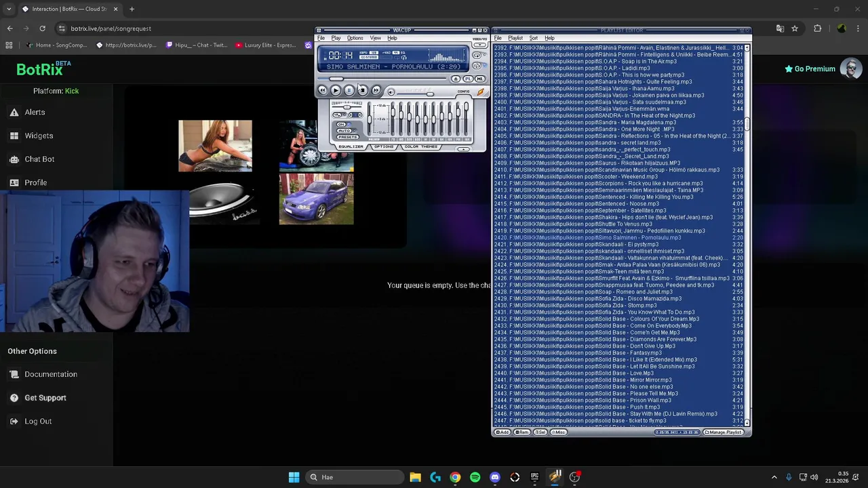Open Manage Playlist in Playlist Editor
This screenshot has height=488, width=868.
coord(724,432)
